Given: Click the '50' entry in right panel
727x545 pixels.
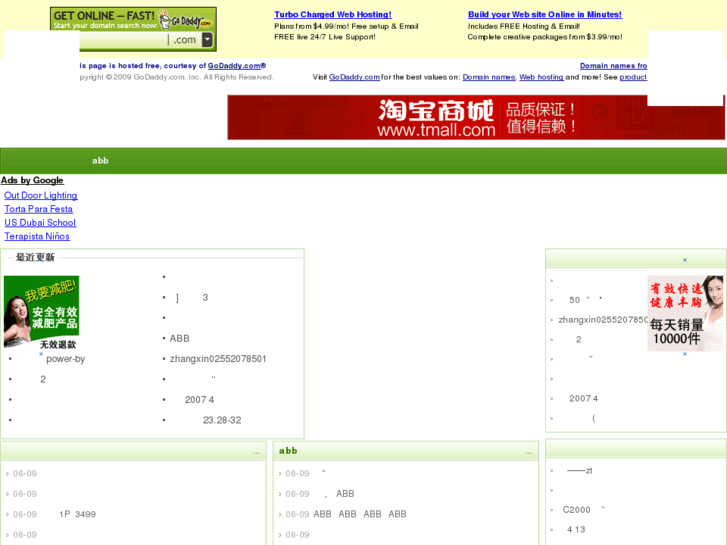Looking at the screenshot, I should (x=574, y=300).
